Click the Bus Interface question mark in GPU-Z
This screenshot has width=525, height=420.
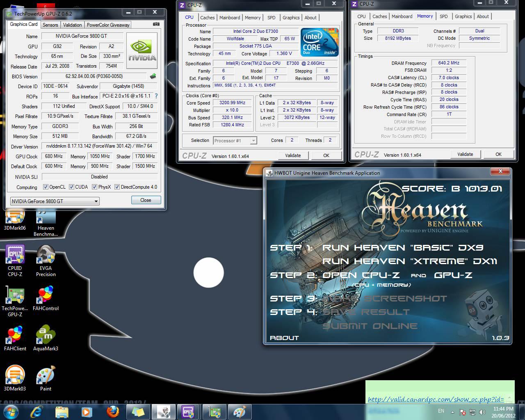click(x=156, y=96)
